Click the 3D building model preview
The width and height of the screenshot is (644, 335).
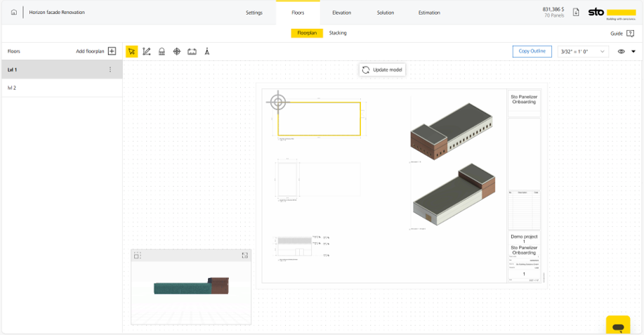point(192,286)
